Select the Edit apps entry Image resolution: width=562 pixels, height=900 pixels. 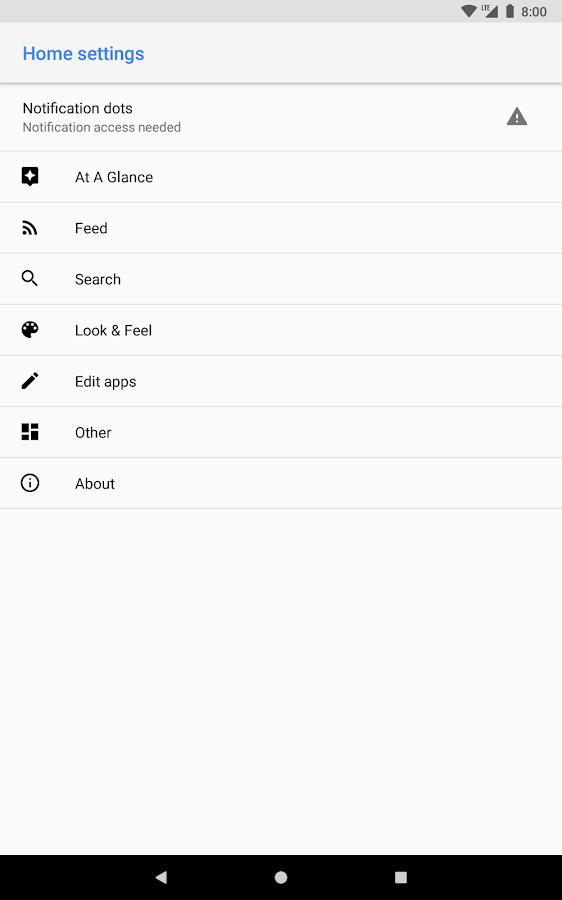(x=281, y=381)
